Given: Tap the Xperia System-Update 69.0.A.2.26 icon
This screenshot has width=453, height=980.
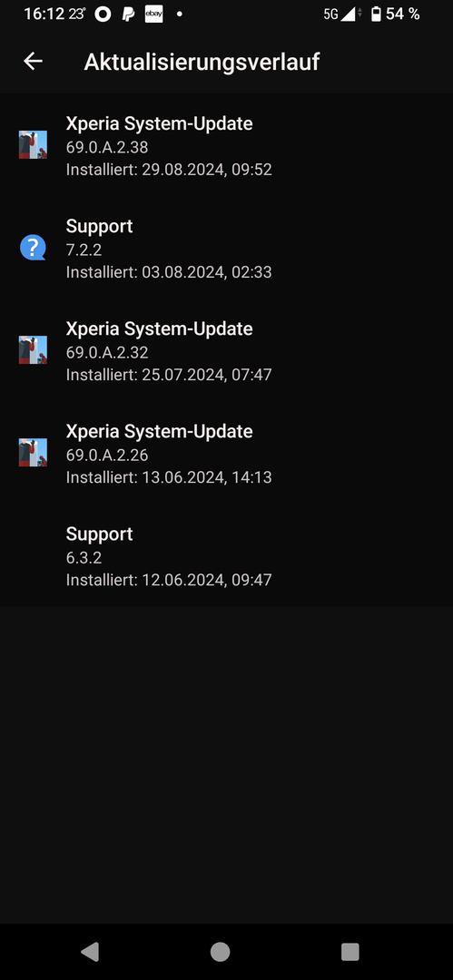Looking at the screenshot, I should (x=33, y=453).
